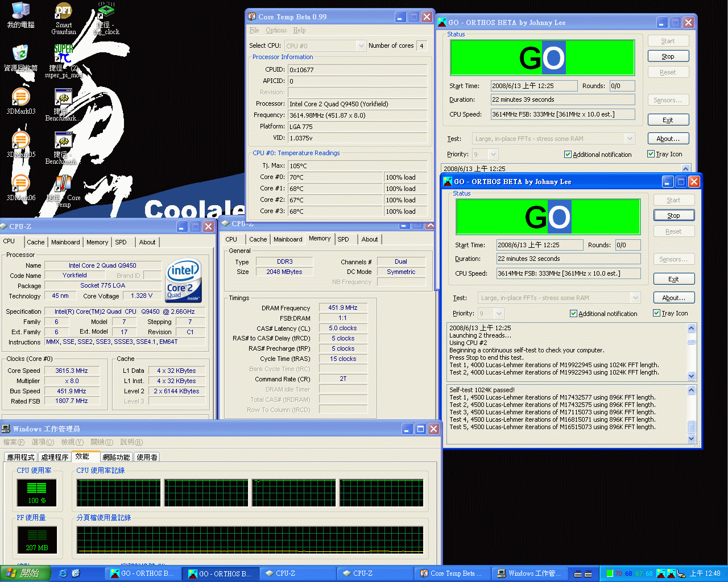Image resolution: width=728 pixels, height=582 pixels.
Task: Click the Internet Explorer quick launch icon
Action: pos(63,573)
